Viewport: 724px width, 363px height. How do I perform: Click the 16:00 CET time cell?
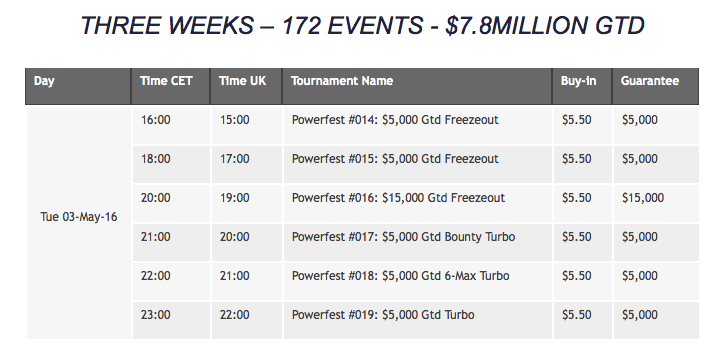point(156,120)
